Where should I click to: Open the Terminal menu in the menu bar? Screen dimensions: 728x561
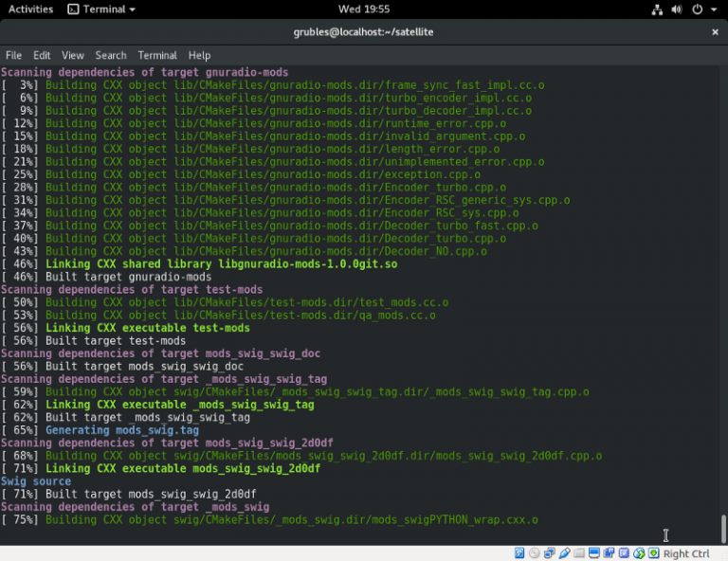157,56
